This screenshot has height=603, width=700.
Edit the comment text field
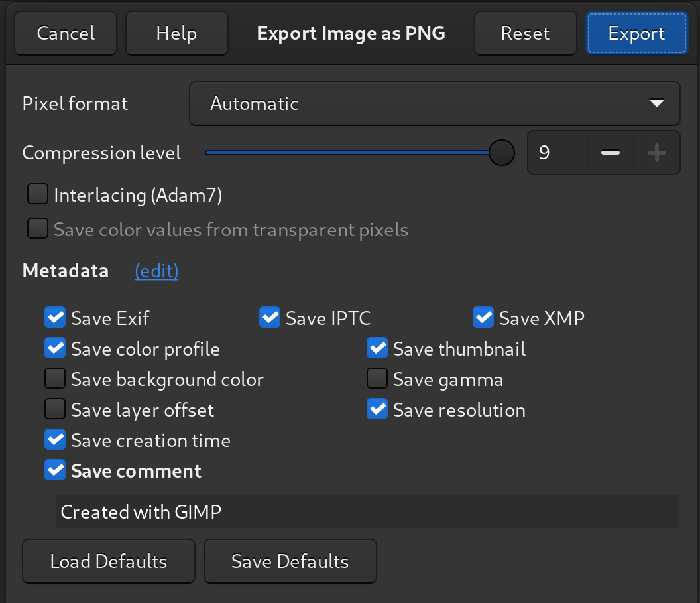pos(367,511)
